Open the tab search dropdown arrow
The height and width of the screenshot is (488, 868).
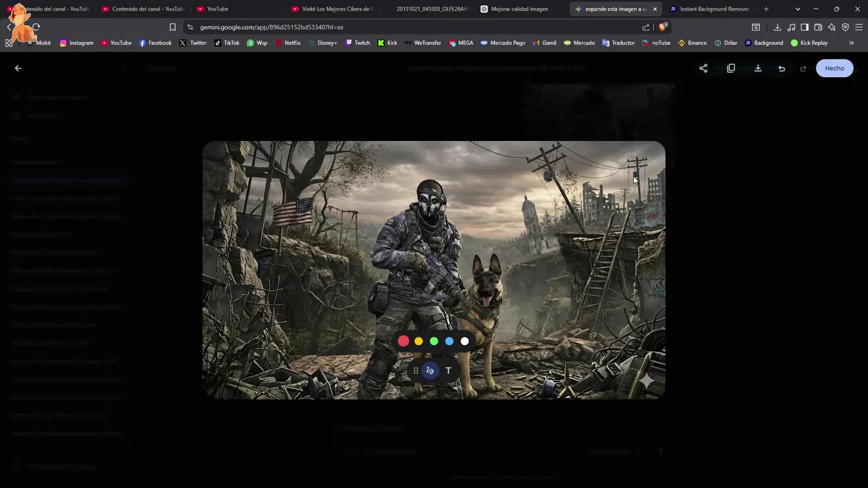click(797, 9)
